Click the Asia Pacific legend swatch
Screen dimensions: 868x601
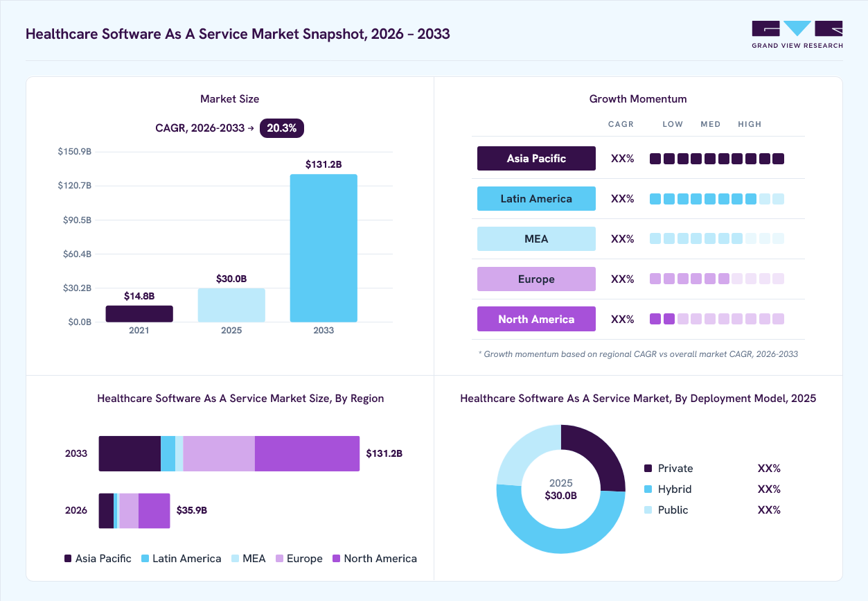[x=68, y=559]
